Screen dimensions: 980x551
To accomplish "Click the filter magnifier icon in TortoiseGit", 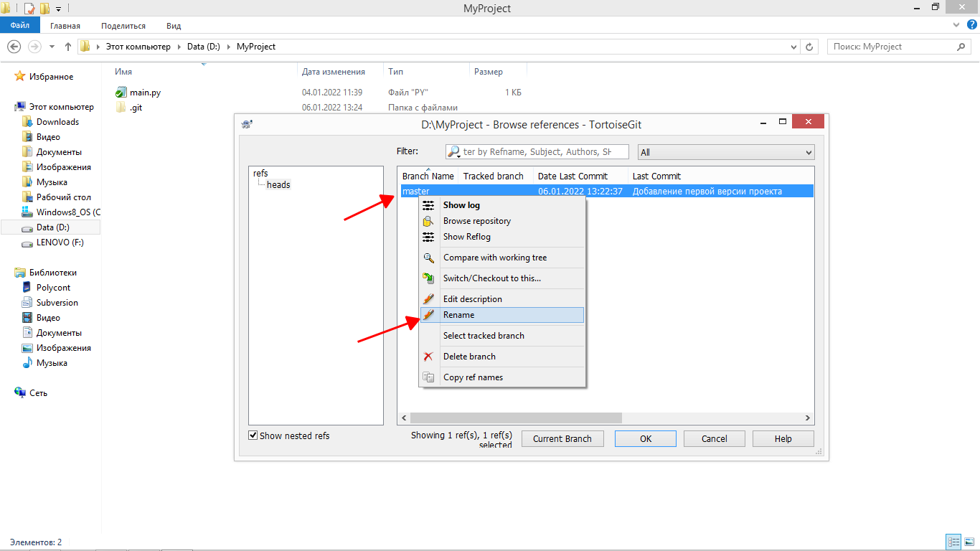I will tap(453, 152).
